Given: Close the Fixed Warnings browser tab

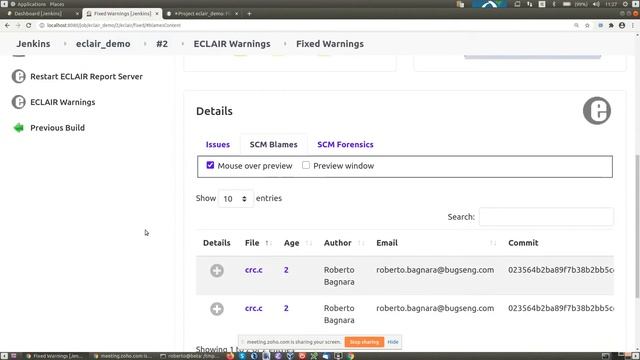Looking at the screenshot, I should [x=157, y=13].
